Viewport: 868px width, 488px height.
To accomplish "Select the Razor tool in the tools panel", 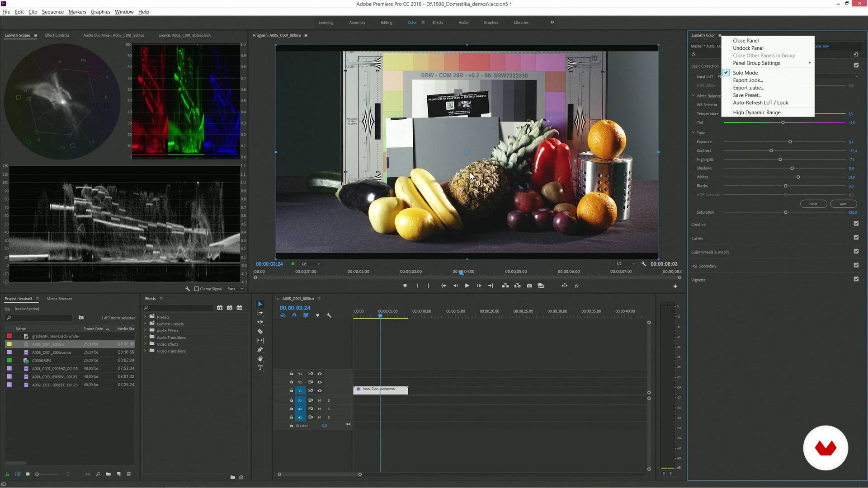I will tap(260, 331).
